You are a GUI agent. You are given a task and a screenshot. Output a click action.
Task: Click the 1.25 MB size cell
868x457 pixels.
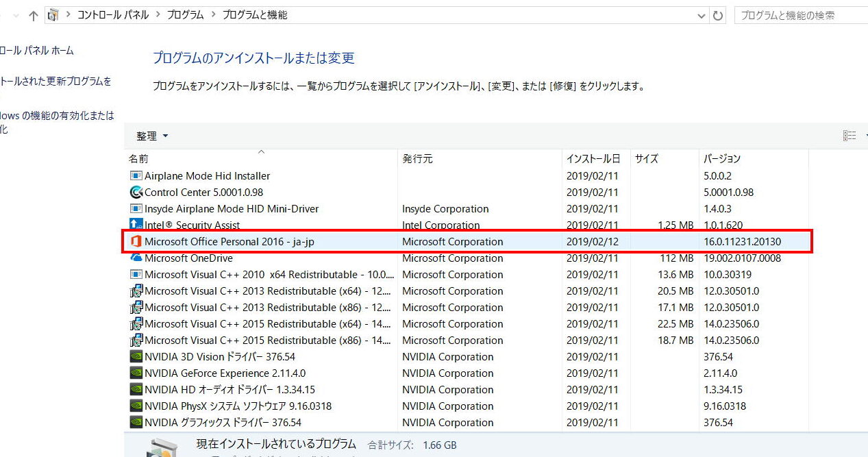(674, 225)
